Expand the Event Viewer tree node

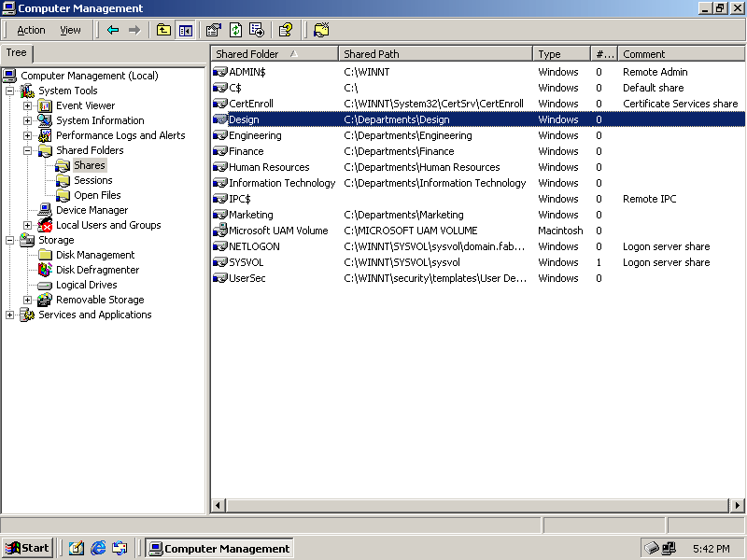pos(28,105)
